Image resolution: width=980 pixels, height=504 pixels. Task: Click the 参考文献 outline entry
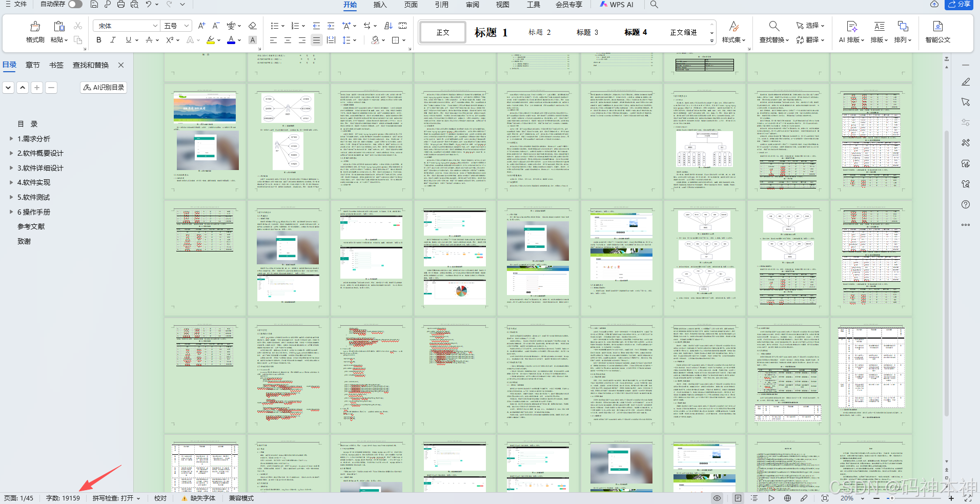[x=31, y=226]
